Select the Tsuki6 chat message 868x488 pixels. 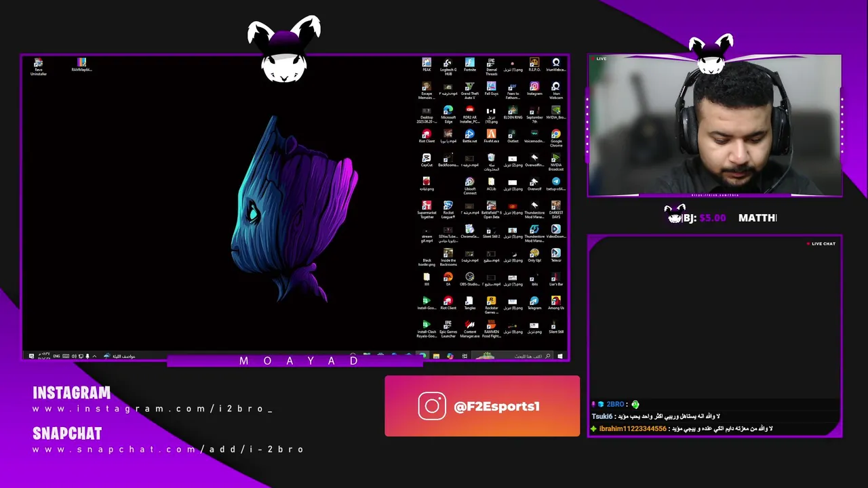point(656,416)
